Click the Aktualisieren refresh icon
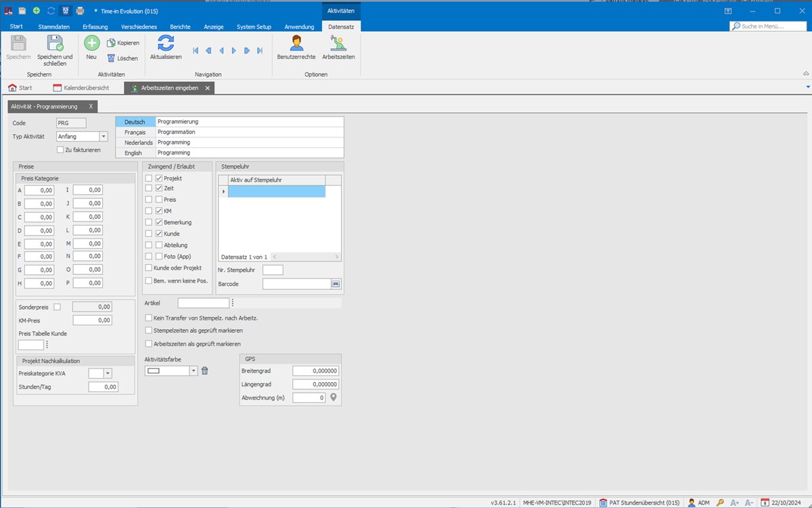The height and width of the screenshot is (508, 812). [166, 43]
